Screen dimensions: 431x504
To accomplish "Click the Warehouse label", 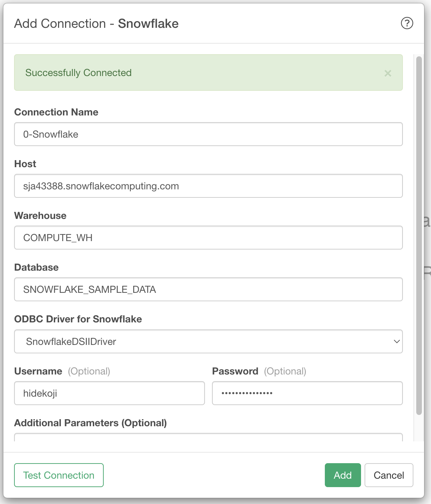I will click(x=40, y=216).
